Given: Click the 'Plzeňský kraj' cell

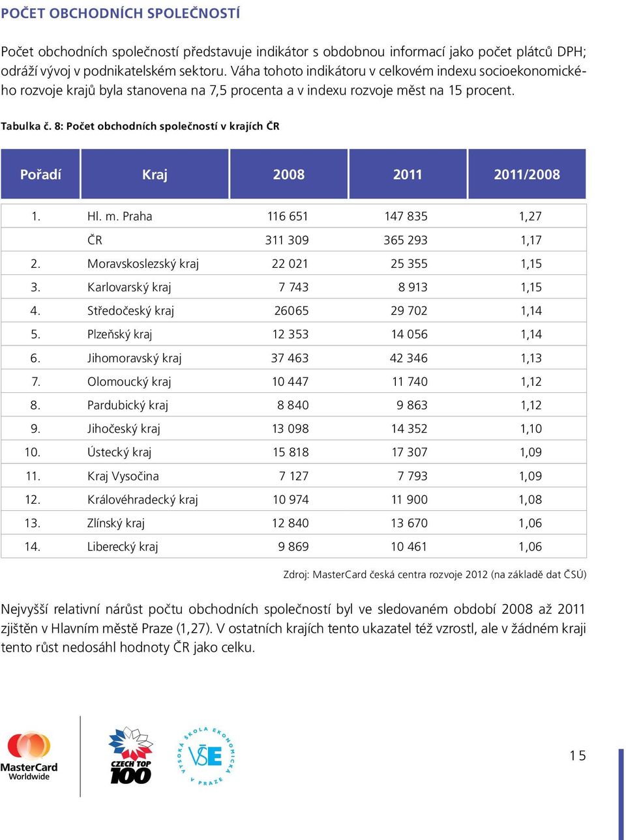Looking at the screenshot, I should [119, 334].
